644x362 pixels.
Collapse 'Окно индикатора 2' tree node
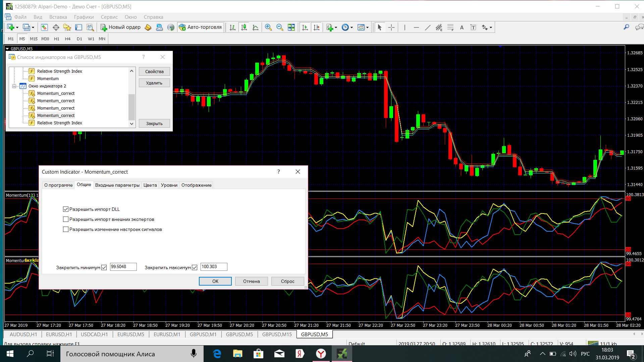(14, 86)
